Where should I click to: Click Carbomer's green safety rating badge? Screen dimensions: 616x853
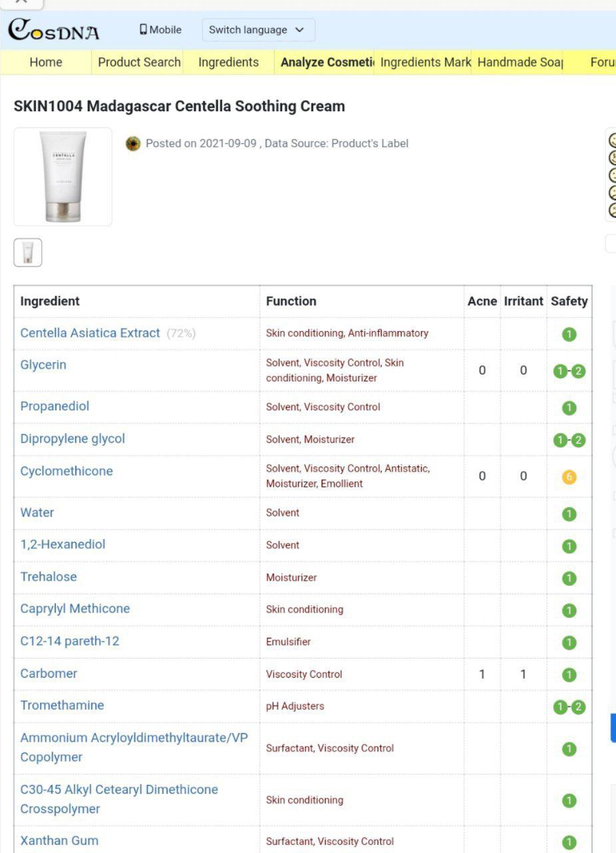[x=569, y=674]
